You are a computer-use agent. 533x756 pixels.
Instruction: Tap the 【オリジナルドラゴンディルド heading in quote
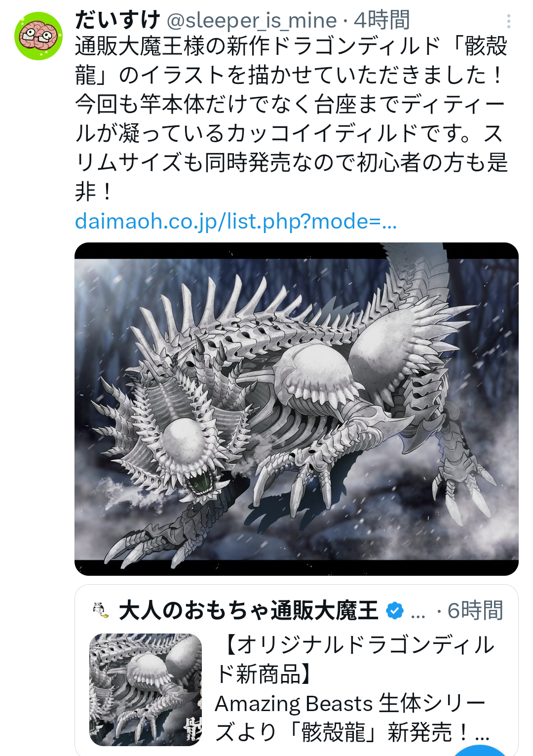click(x=355, y=659)
